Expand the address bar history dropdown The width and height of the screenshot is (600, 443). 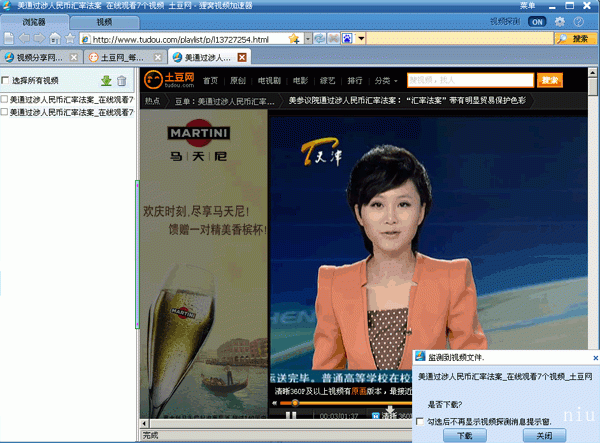[308, 38]
